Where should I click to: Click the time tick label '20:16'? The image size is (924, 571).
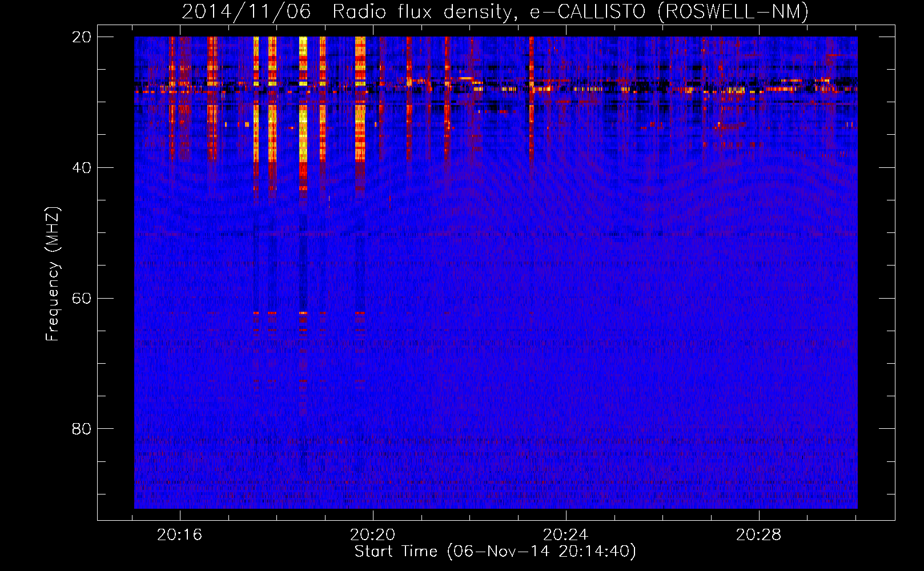180,535
